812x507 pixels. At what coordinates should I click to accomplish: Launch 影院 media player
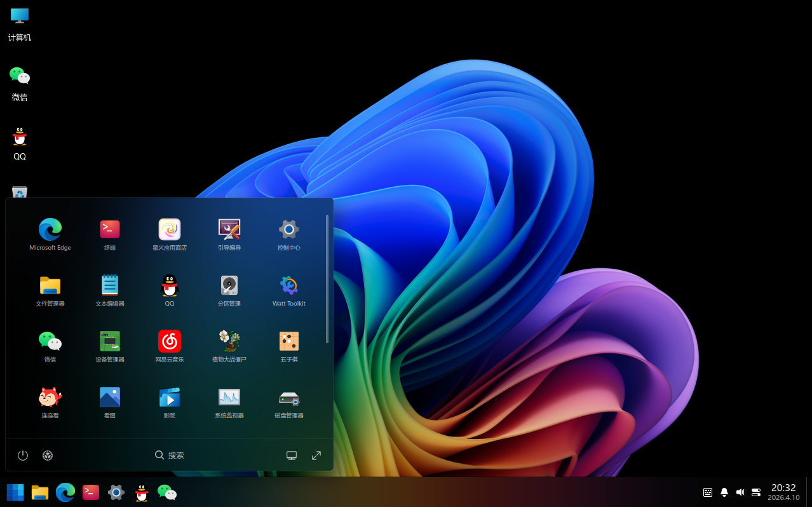170,402
